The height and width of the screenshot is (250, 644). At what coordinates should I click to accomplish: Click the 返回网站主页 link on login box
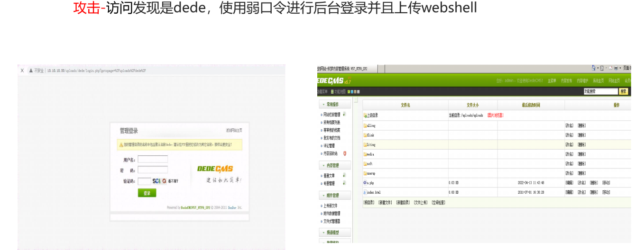[234, 130]
